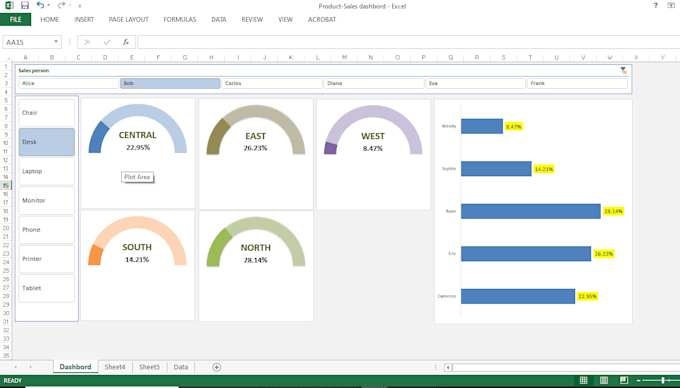Switch to Sheet4 tab
Image resolution: width=680 pixels, height=388 pixels.
[x=115, y=367]
